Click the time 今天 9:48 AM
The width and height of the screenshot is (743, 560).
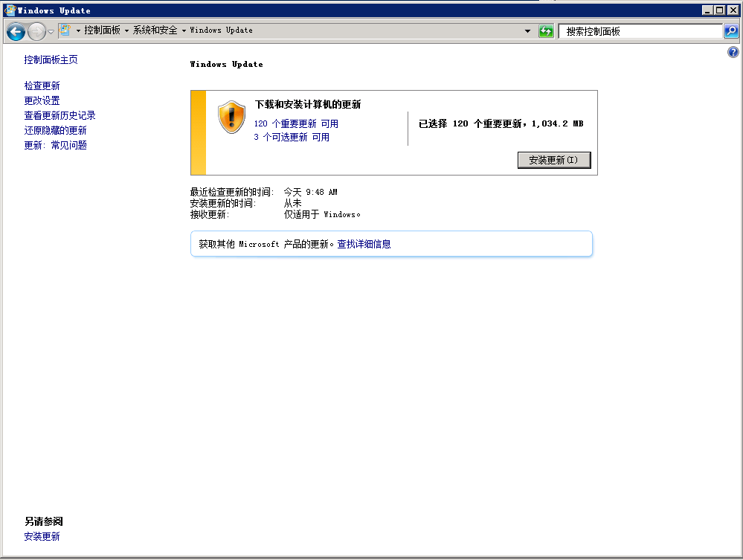click(310, 192)
